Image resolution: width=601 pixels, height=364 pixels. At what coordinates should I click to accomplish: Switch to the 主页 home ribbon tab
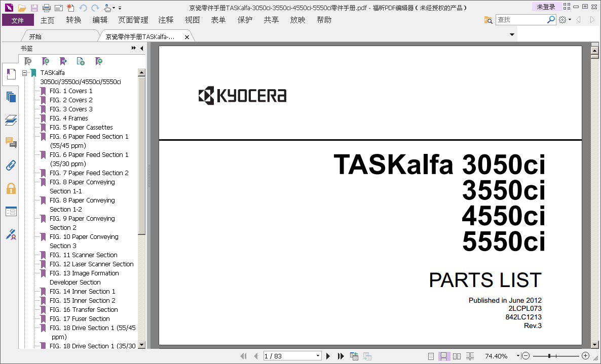[x=48, y=20]
